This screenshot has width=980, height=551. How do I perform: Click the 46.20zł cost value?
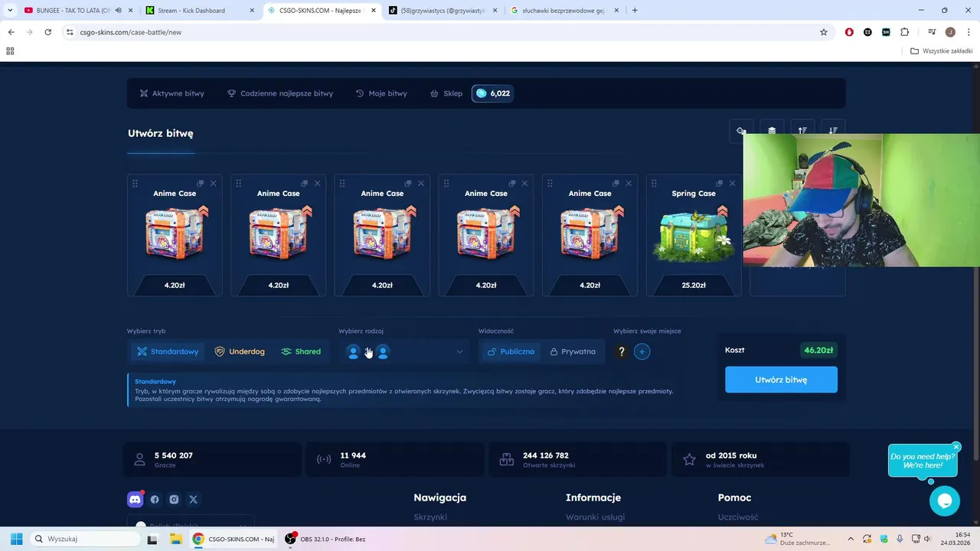pyautogui.click(x=818, y=350)
